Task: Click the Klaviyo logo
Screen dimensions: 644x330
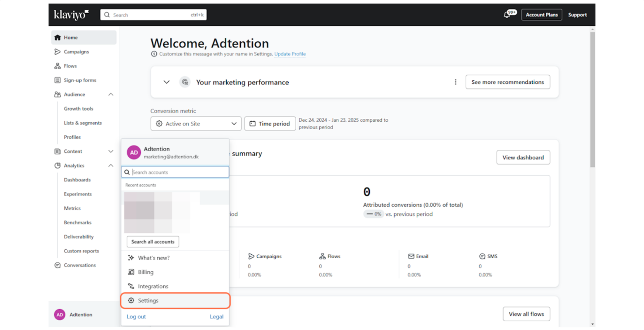Action: coord(71,15)
